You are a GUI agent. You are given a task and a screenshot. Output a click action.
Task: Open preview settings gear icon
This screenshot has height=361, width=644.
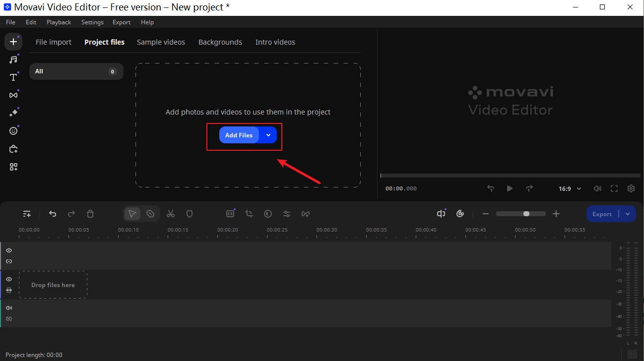coord(631,188)
